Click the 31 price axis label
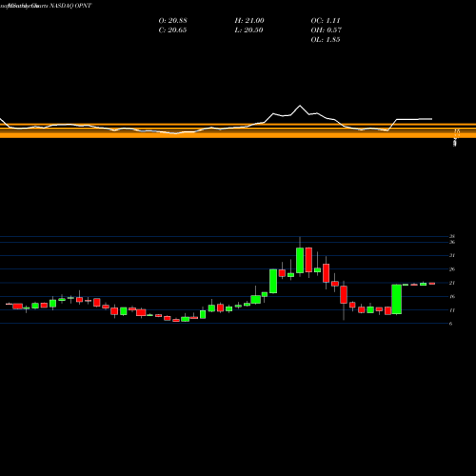The height and width of the screenshot is (476, 476). [x=452, y=255]
